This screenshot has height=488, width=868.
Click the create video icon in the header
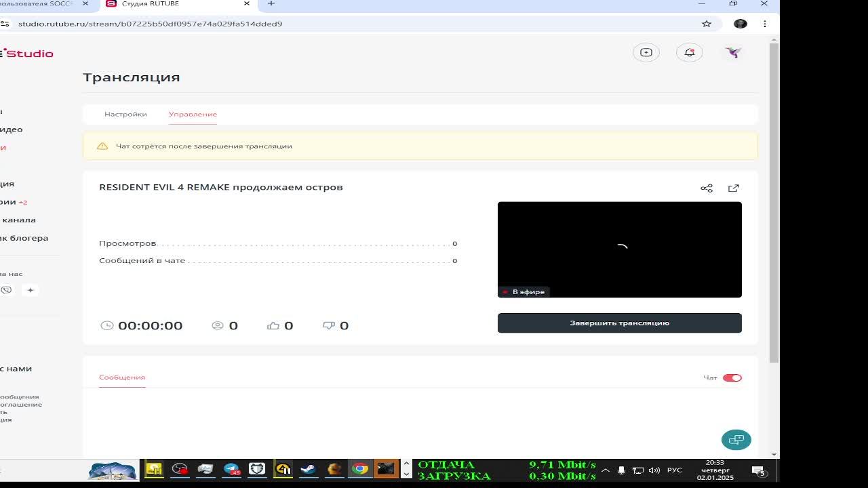(646, 52)
